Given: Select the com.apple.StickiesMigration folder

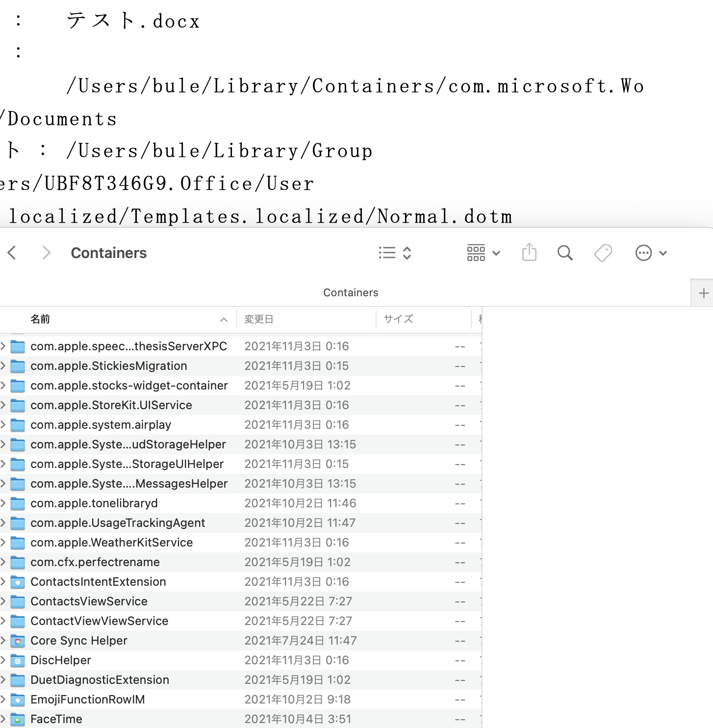Looking at the screenshot, I should click(x=108, y=366).
